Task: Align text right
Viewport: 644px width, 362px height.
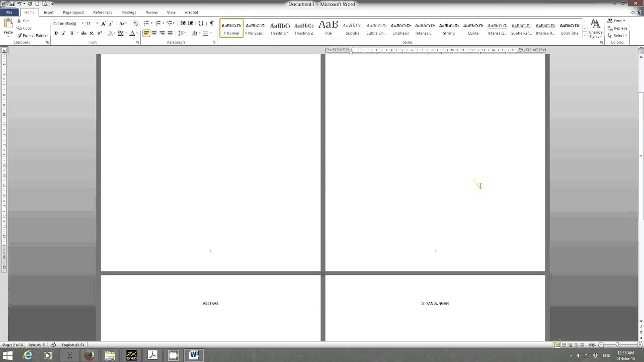Action: (162, 33)
